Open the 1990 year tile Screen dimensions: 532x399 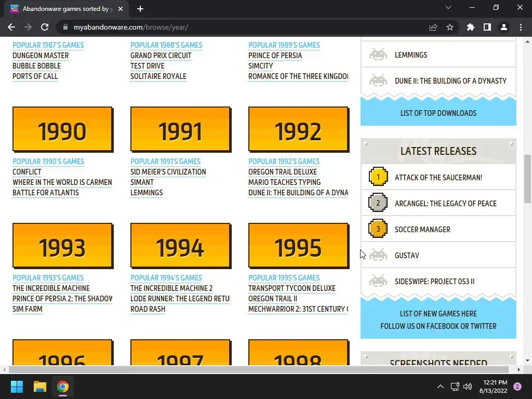[63, 129]
